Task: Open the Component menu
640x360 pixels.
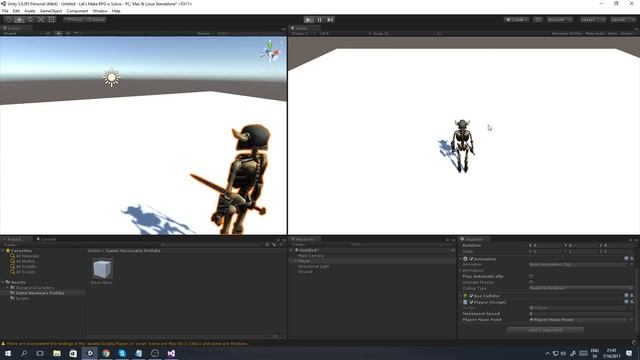Action: (x=77, y=11)
